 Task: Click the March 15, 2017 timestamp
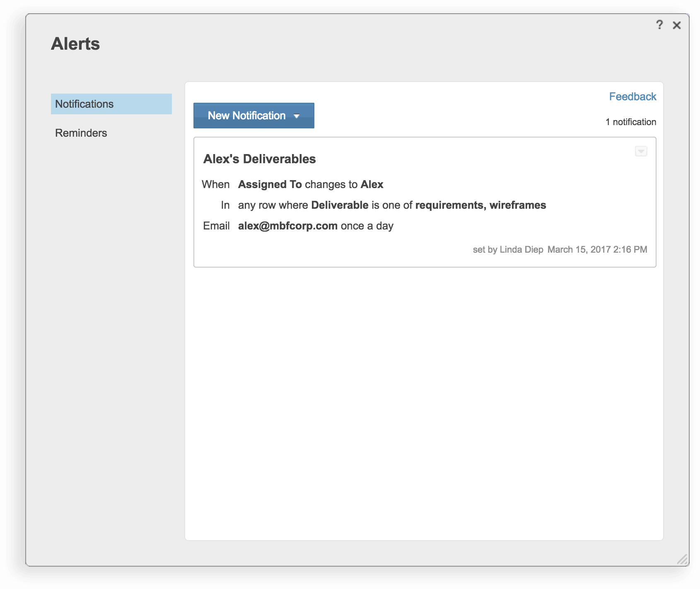point(597,249)
